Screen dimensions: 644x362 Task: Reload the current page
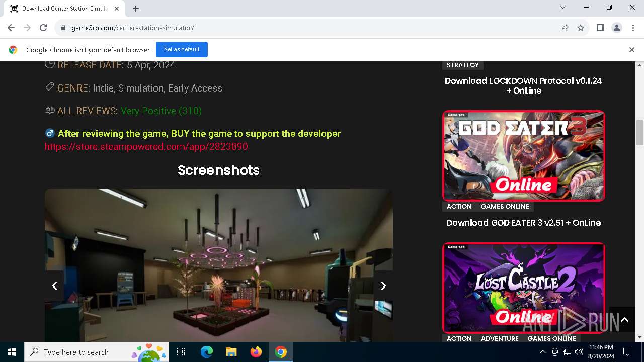pyautogui.click(x=43, y=28)
